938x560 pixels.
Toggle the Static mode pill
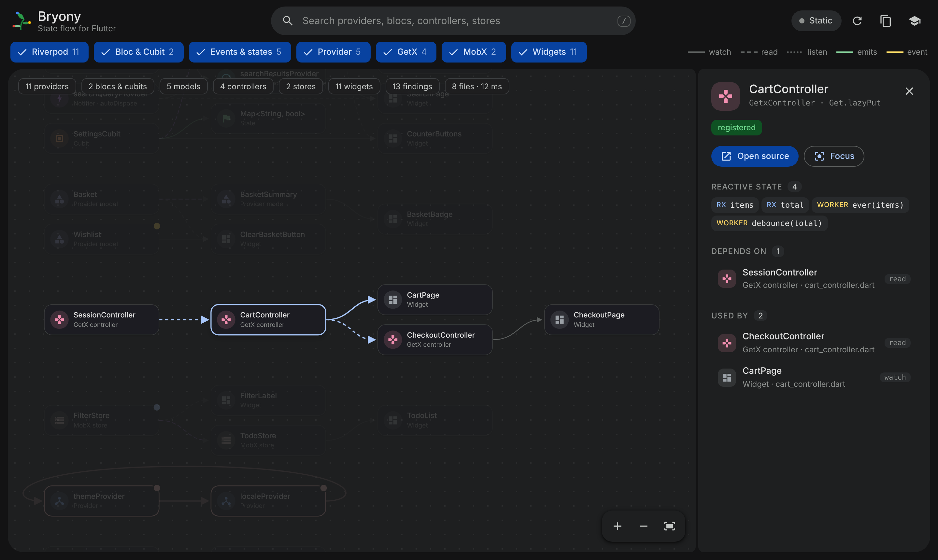816,21
